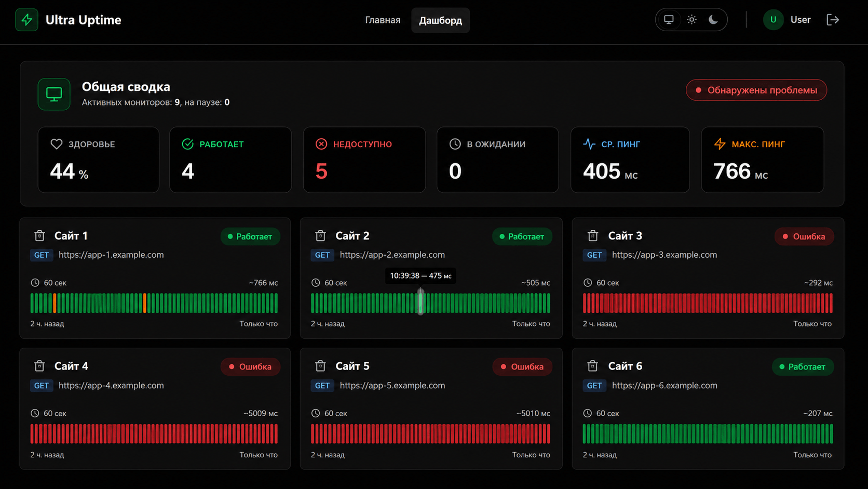Enable dark theme using the moon icon
868x489 pixels.
click(x=713, y=20)
